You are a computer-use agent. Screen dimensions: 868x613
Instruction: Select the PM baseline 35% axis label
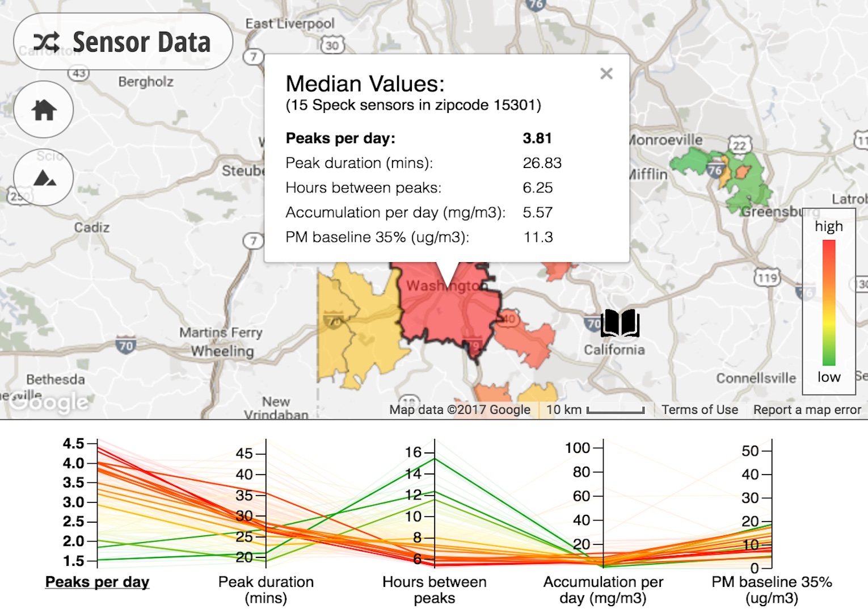pyautogui.click(x=772, y=590)
